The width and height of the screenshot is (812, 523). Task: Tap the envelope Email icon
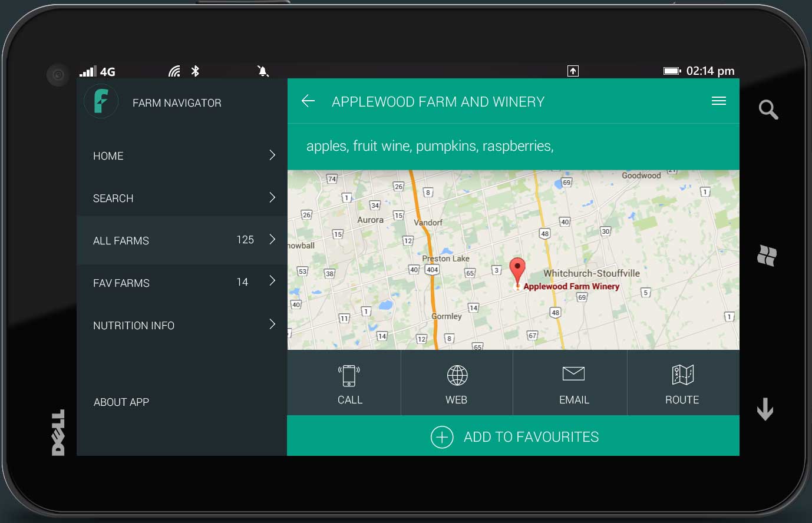573,373
